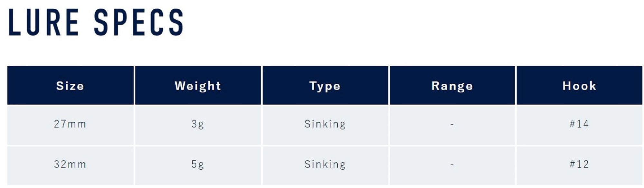This screenshot has height=188, width=644.
Task: Click the #12 hook cell
Action: [x=579, y=164]
